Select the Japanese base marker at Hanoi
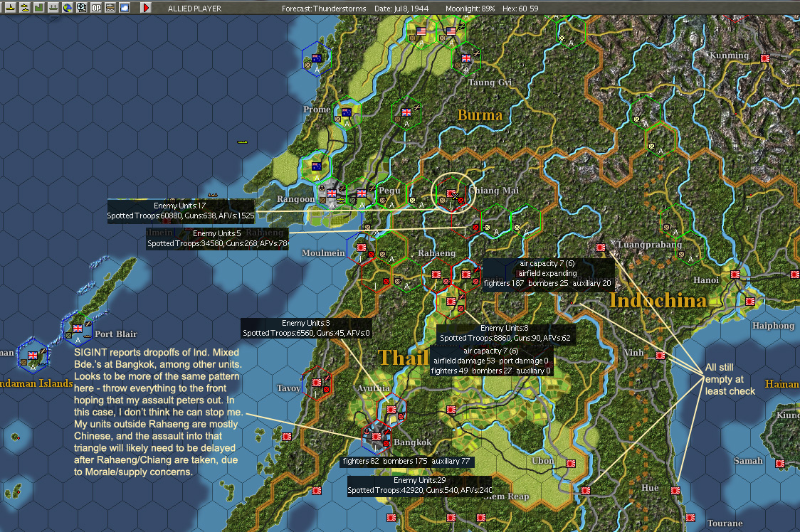This screenshot has height=532, width=800. (x=735, y=275)
